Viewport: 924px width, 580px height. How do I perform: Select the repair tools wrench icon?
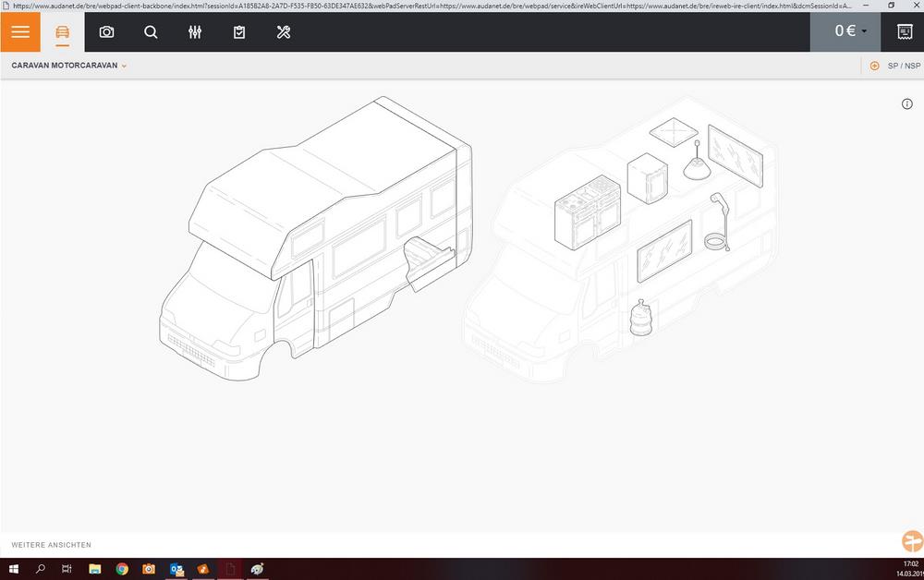[x=283, y=31]
